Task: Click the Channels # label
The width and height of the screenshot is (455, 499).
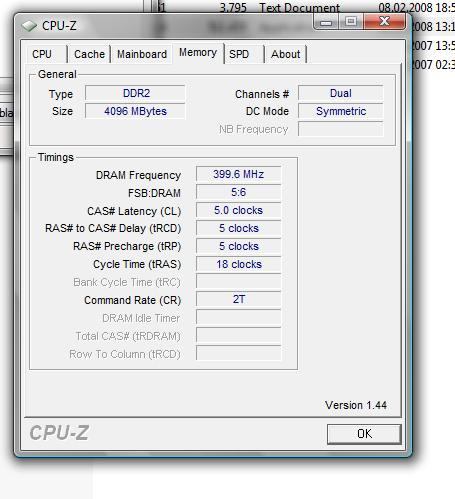Action: (262, 94)
